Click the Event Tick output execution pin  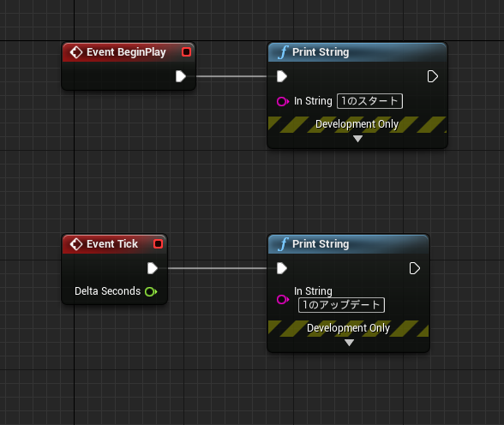click(153, 268)
